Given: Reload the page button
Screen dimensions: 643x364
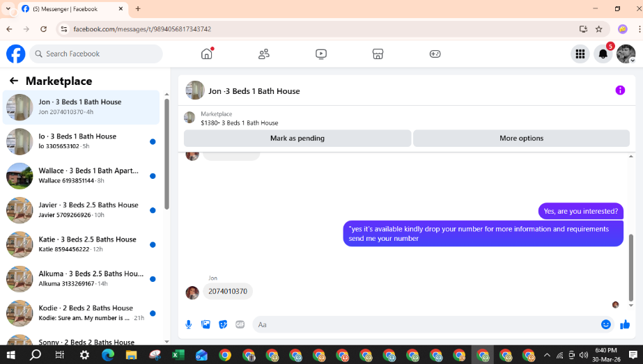Looking at the screenshot, I should point(43,29).
